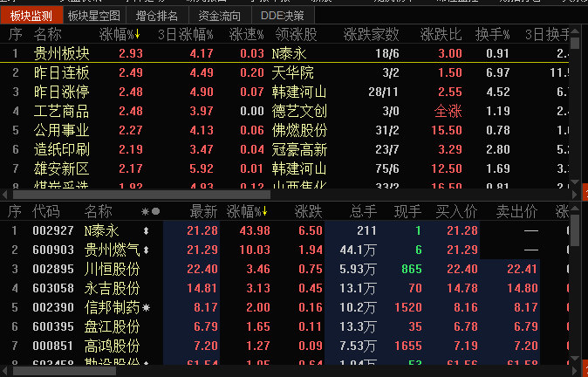The image size is (588, 377).
Task: Select stock 永吉股份
Action: click(284, 288)
